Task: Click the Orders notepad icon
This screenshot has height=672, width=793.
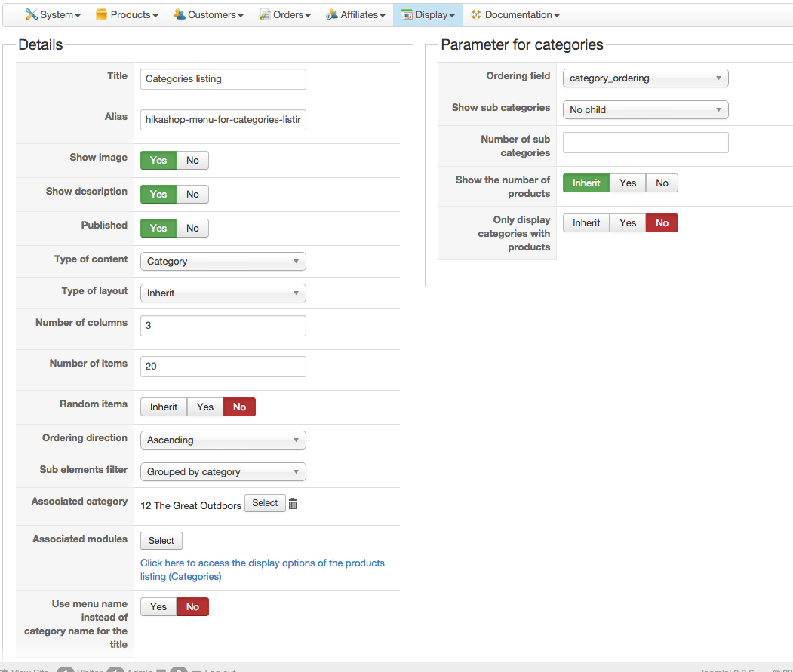Action: coord(265,14)
